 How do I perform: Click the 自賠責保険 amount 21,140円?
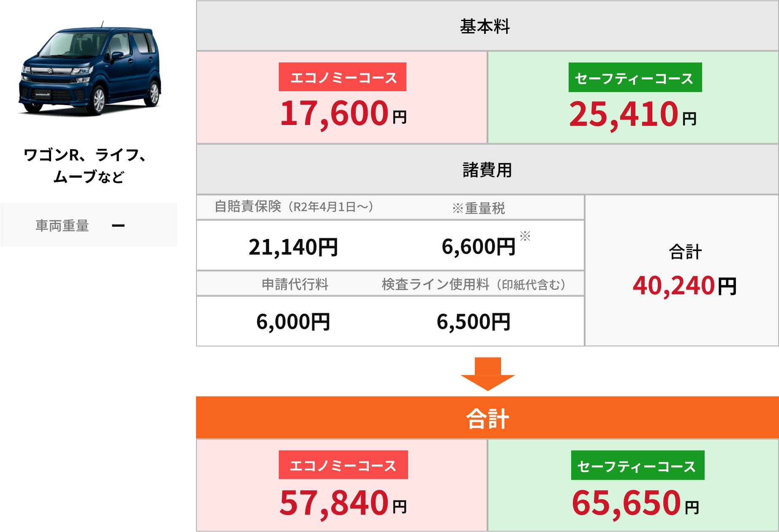[293, 247]
